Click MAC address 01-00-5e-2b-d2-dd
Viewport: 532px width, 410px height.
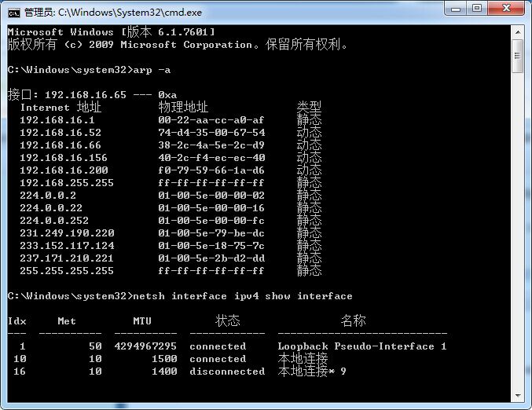pyautogui.click(x=211, y=258)
